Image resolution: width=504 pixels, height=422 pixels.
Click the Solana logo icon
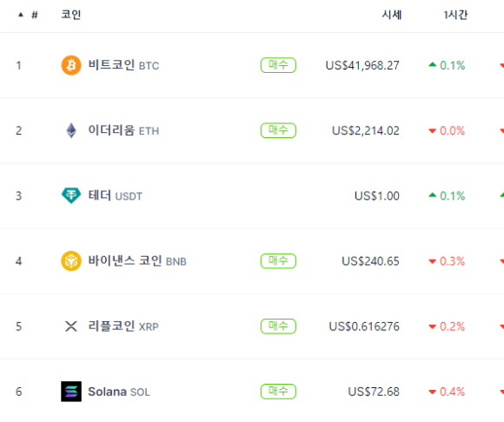pos(71,392)
